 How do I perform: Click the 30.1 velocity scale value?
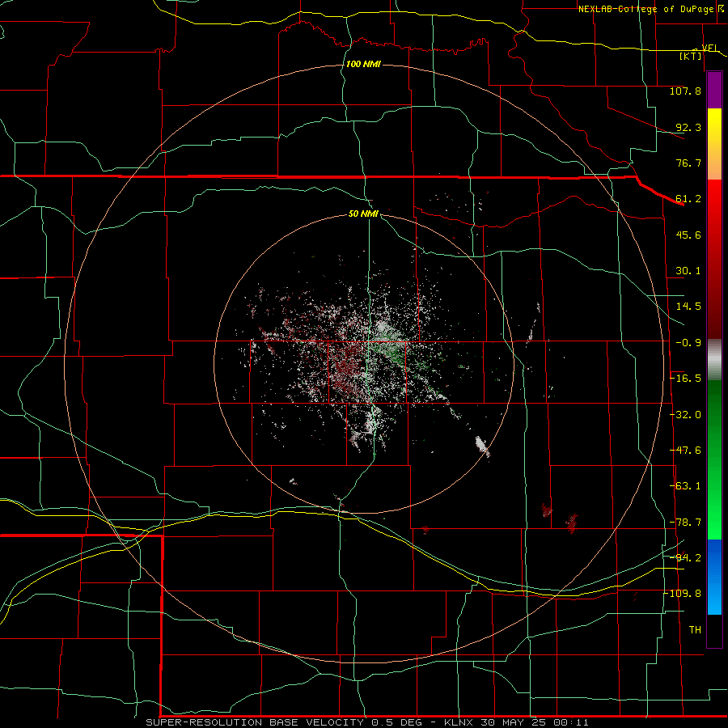pos(688,271)
